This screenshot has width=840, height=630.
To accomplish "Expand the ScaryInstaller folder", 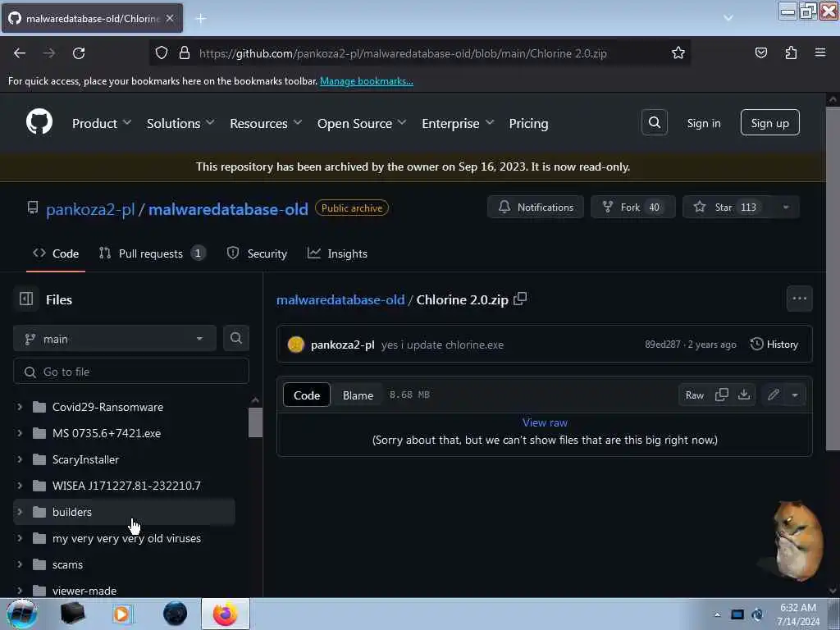I will pyautogui.click(x=20, y=459).
